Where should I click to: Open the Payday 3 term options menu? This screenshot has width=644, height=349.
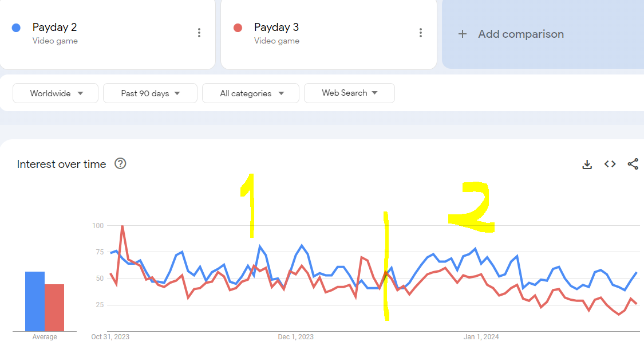pyautogui.click(x=421, y=33)
